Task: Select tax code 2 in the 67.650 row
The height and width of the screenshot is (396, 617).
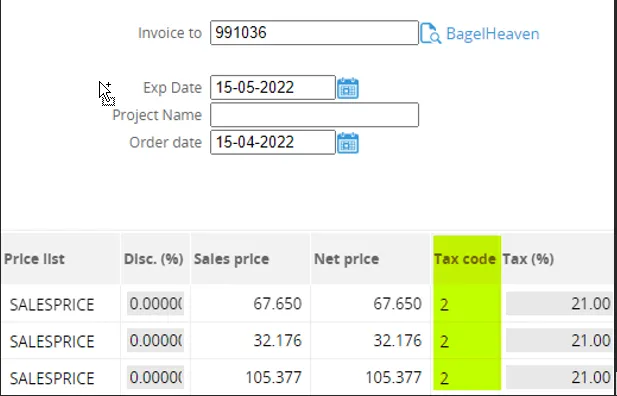Action: 444,305
